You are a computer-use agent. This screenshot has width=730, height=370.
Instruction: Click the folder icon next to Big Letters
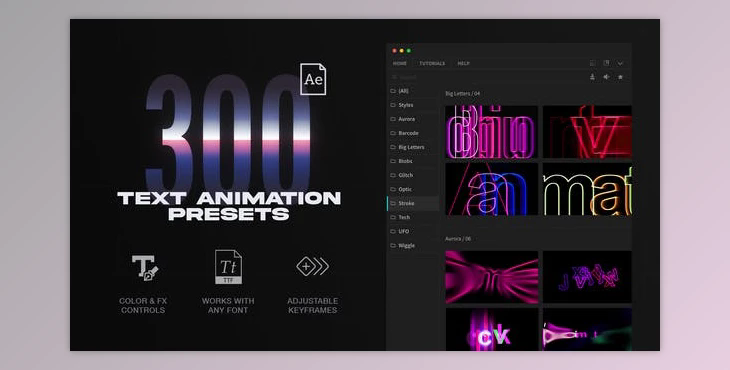coord(393,147)
